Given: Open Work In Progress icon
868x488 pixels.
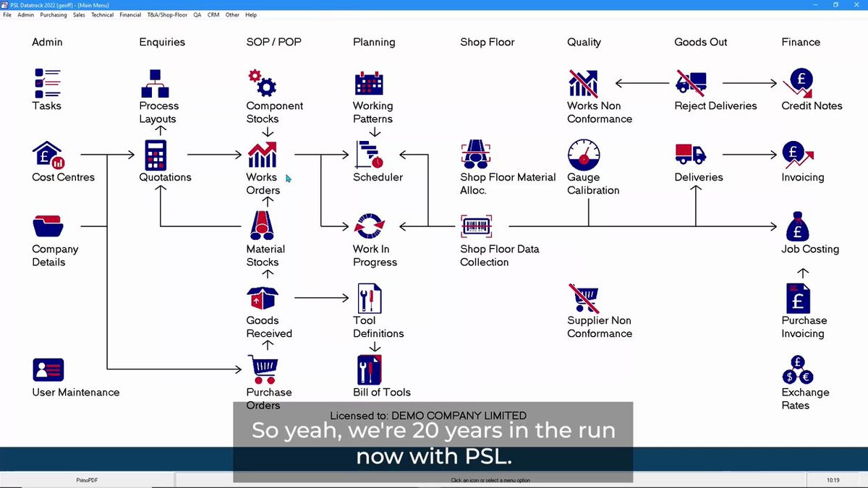Looking at the screenshot, I should coord(369,226).
